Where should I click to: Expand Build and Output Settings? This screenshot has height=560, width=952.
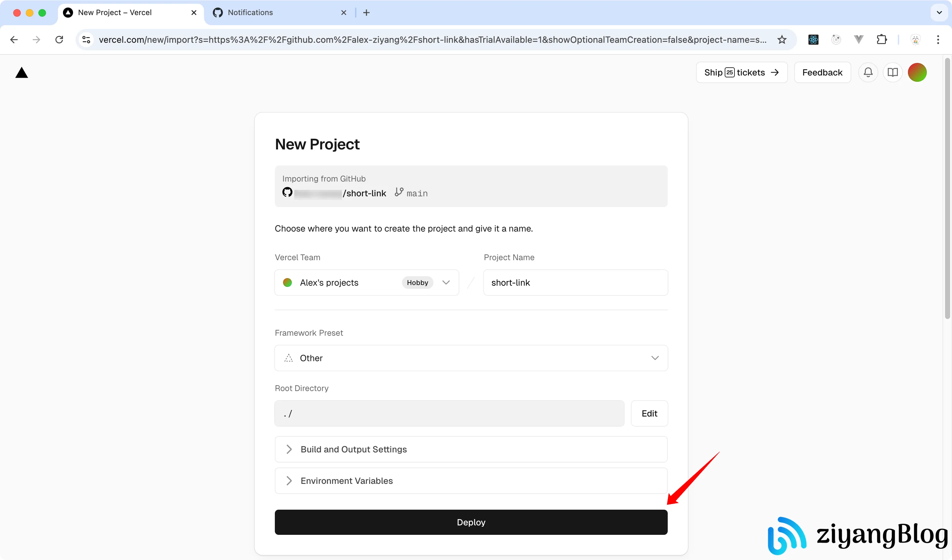(x=471, y=449)
